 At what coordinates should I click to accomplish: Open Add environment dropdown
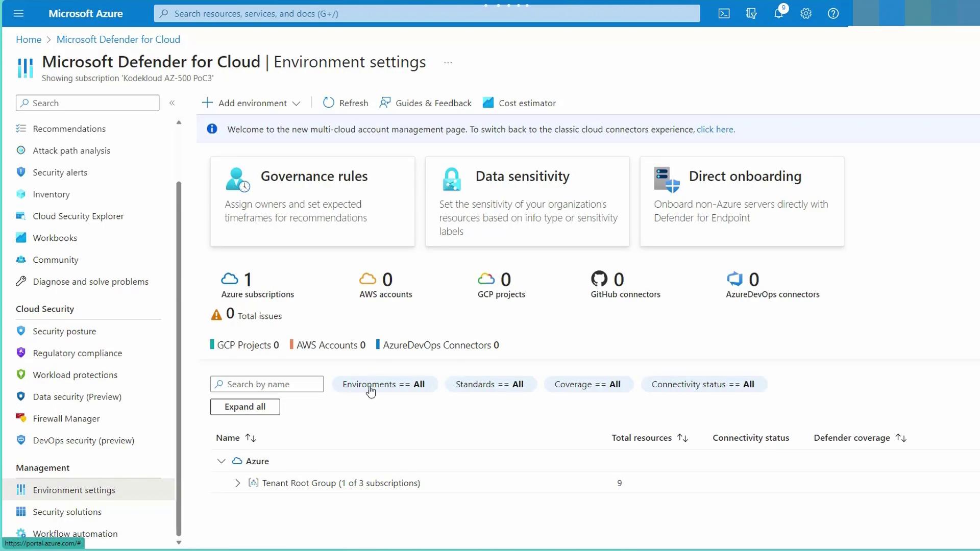tap(251, 103)
